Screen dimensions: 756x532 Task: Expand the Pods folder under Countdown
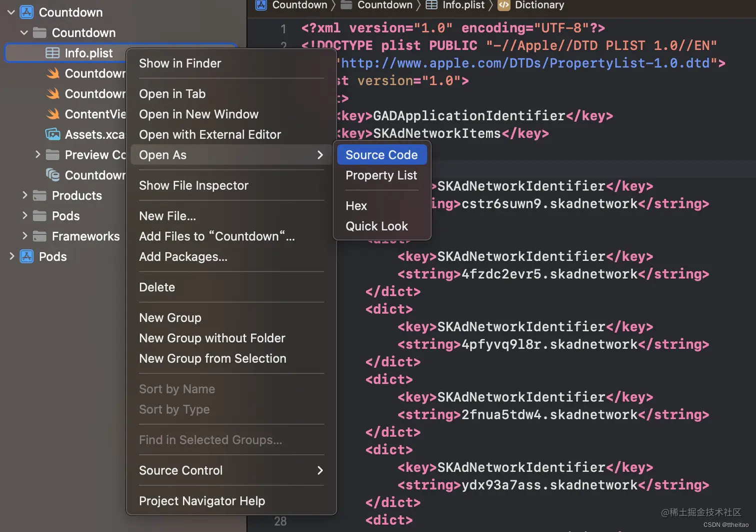[24, 216]
